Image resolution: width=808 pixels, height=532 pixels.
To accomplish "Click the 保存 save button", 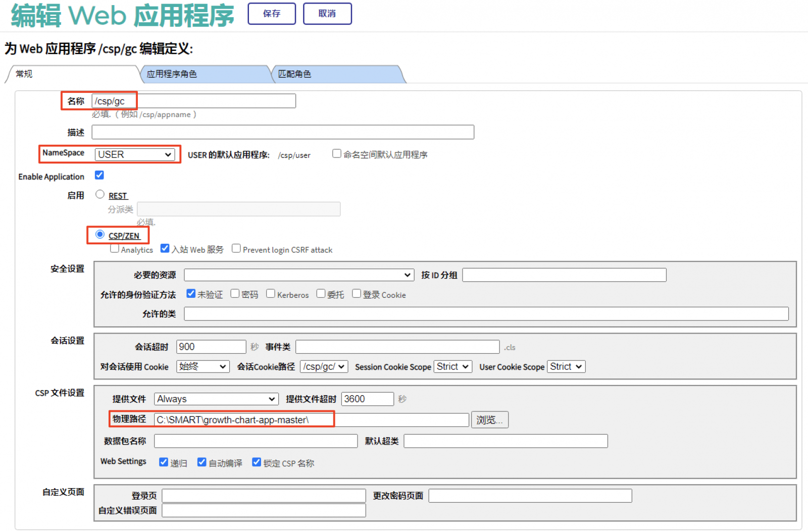I will (271, 14).
